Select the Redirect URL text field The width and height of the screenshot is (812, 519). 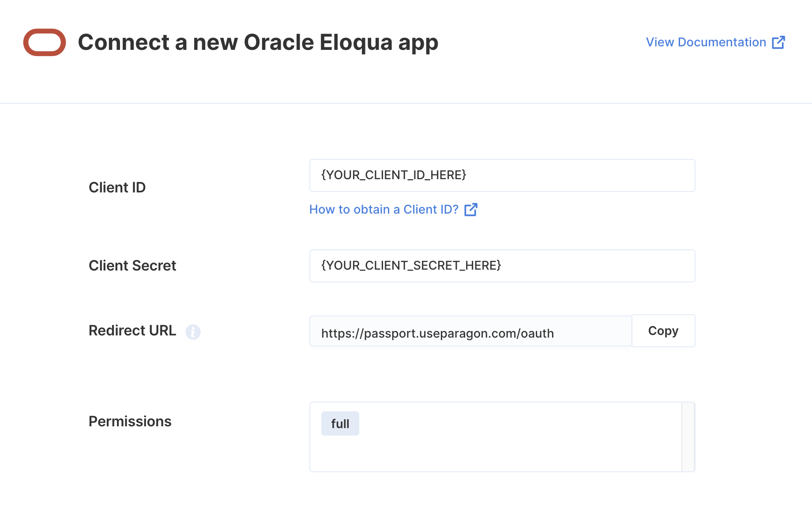(x=471, y=331)
